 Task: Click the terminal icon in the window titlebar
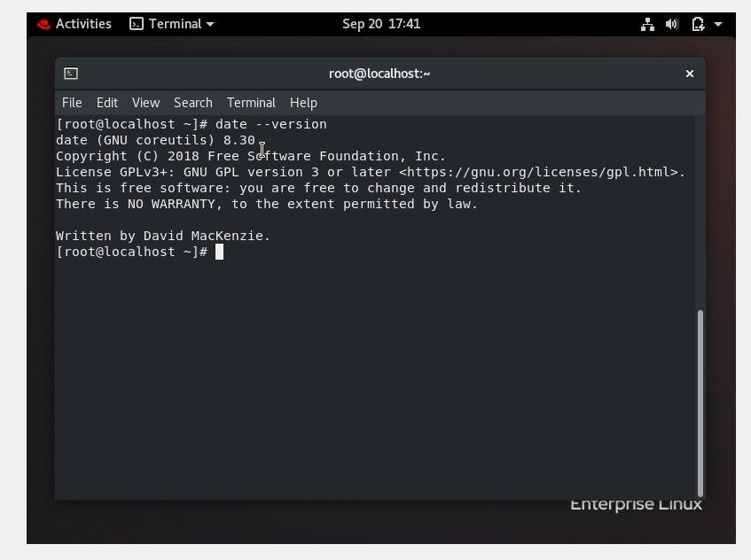(x=72, y=74)
